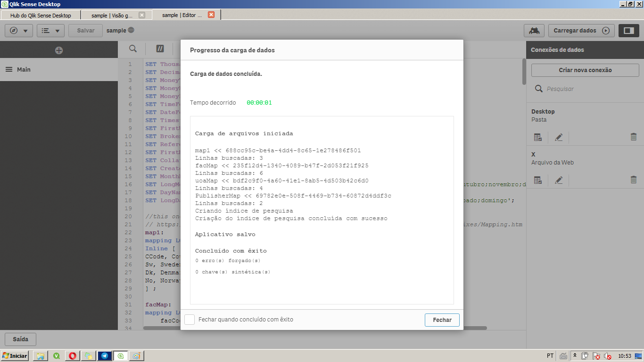
Task: Click the editor horizontal scrollbar
Action: (x=315, y=328)
